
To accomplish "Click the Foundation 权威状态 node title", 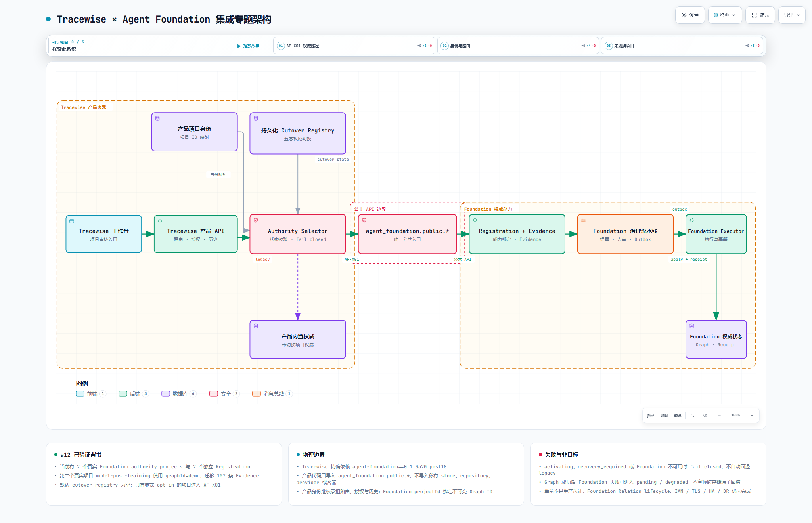I will tap(716, 337).
